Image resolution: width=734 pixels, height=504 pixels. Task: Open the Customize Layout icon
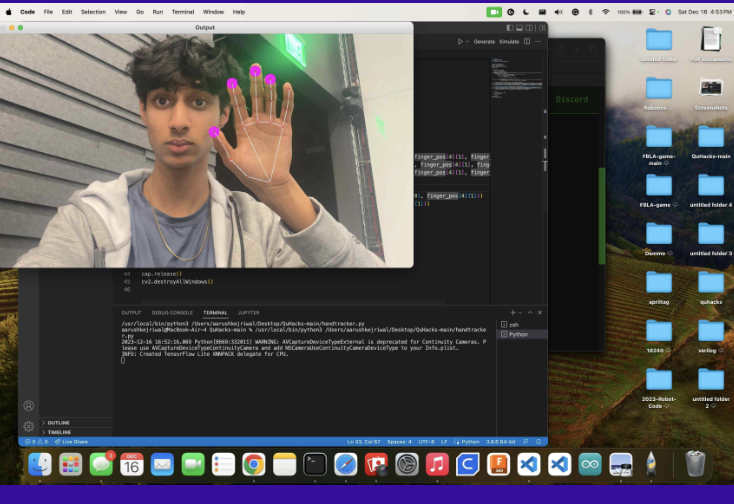(x=542, y=28)
